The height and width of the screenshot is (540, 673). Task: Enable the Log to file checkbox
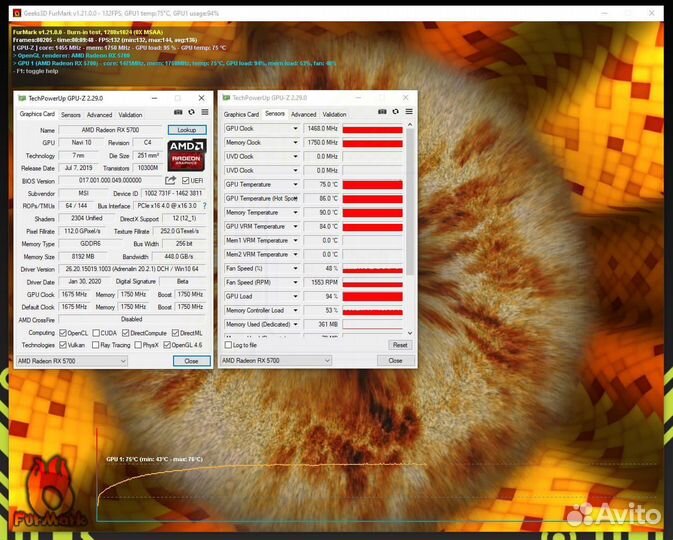pos(228,345)
